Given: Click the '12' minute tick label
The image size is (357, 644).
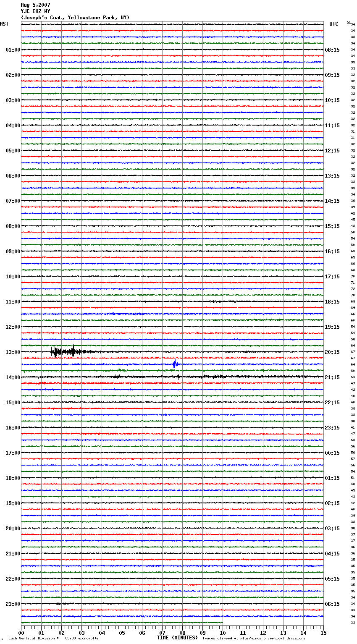Looking at the screenshot, I should coord(263,633).
